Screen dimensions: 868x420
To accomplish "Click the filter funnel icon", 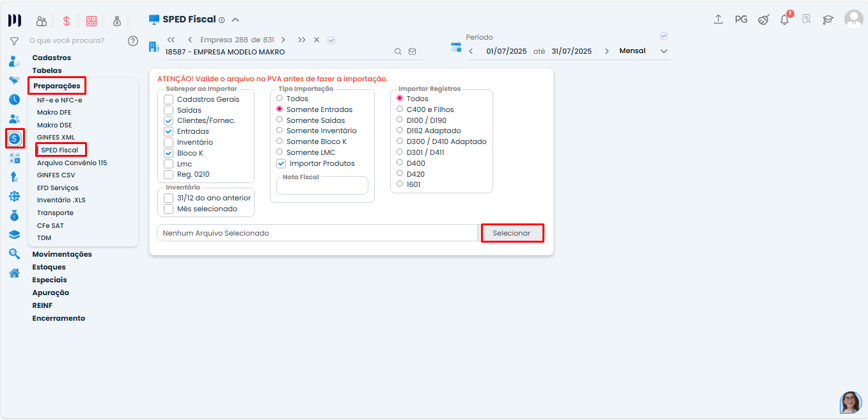I will point(14,41).
